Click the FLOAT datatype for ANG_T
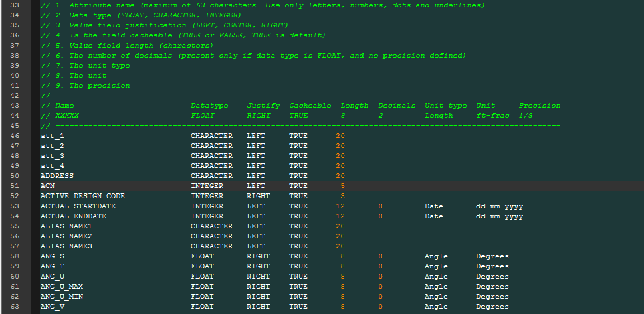The image size is (644, 314). point(203,266)
